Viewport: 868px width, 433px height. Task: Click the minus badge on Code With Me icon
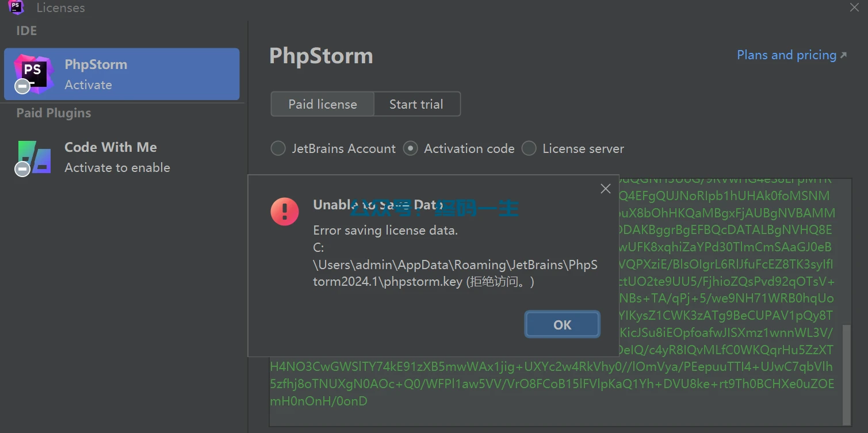pos(22,168)
